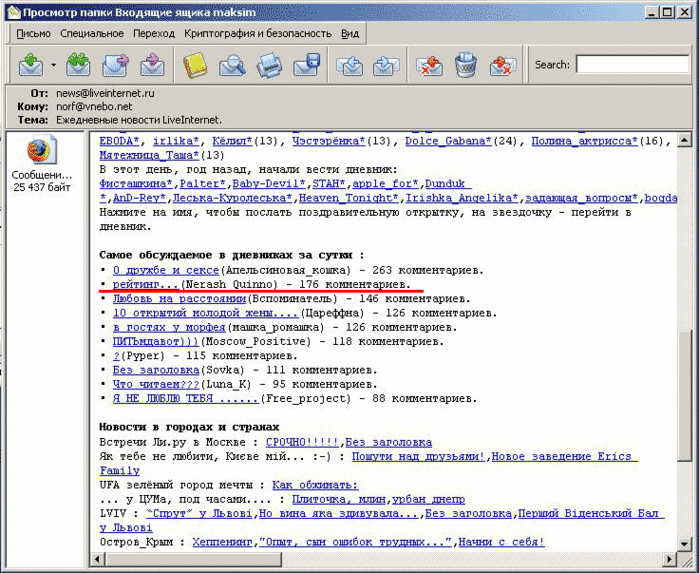699x573 pixels.
Task: Open the 'Без заголовка' link by Sovka
Action: (156, 370)
